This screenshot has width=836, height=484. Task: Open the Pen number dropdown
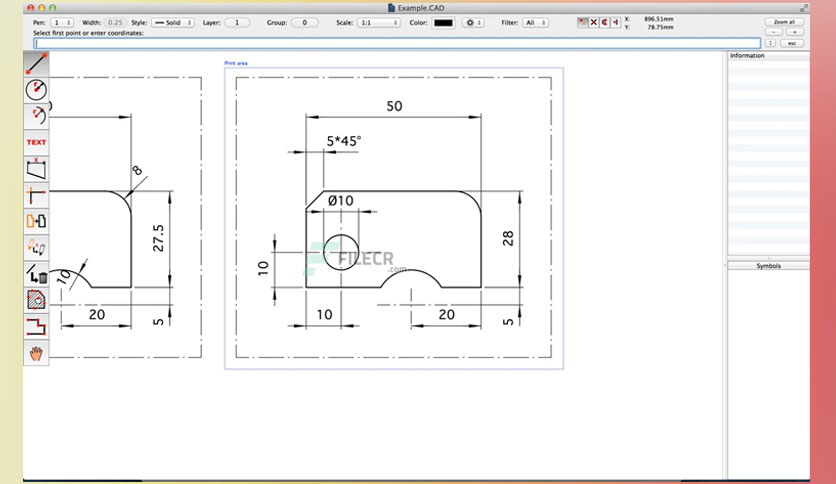[x=62, y=22]
